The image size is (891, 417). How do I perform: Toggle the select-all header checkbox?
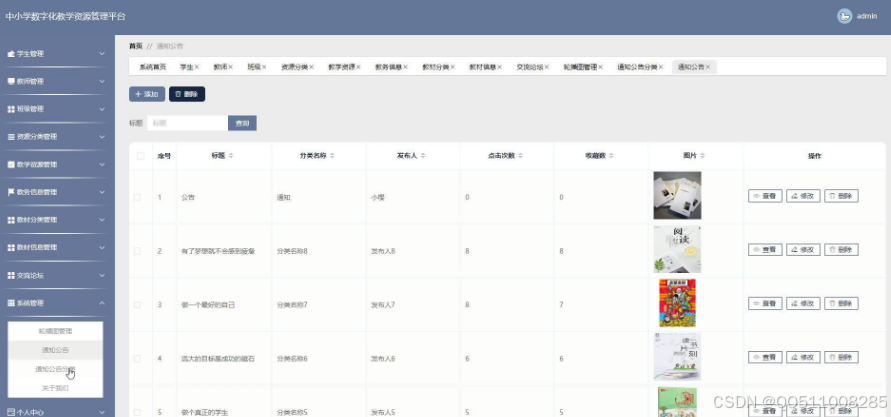pyautogui.click(x=141, y=156)
